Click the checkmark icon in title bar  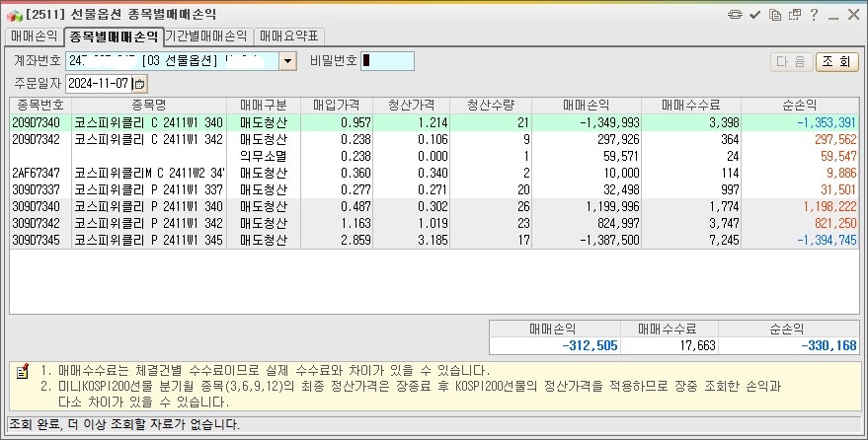[754, 15]
